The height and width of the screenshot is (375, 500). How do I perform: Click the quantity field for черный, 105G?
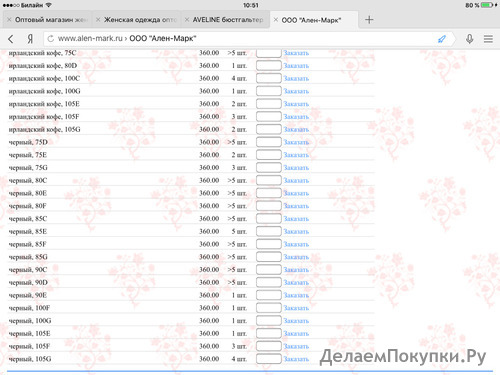pyautogui.click(x=269, y=359)
